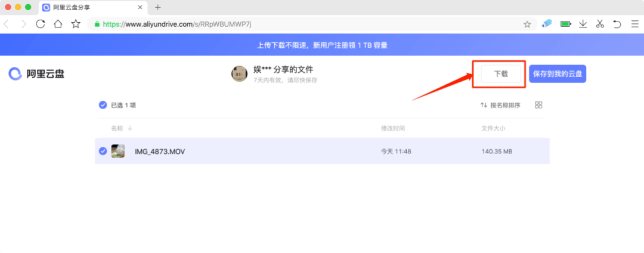Click the 7天内有效，请尽快保存 notice

286,80
